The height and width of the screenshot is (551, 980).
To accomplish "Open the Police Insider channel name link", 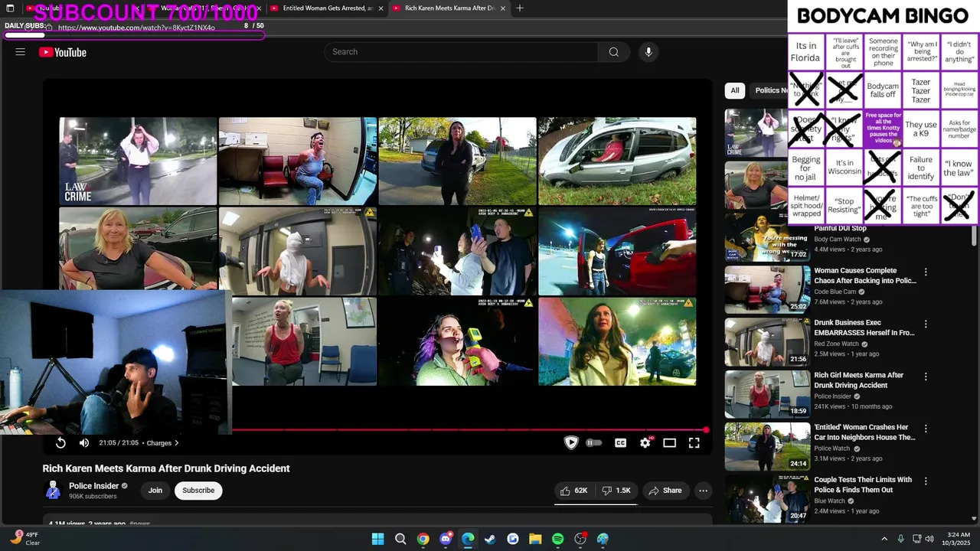I will (93, 486).
